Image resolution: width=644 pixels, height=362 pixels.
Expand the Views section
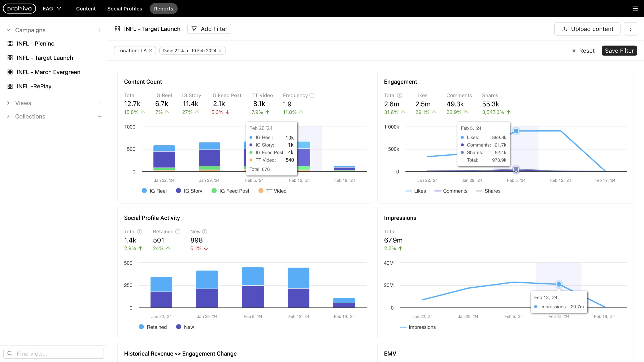[x=8, y=103]
